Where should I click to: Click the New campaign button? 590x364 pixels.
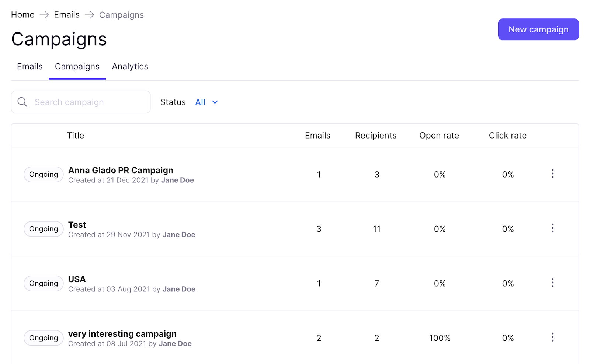[538, 29]
